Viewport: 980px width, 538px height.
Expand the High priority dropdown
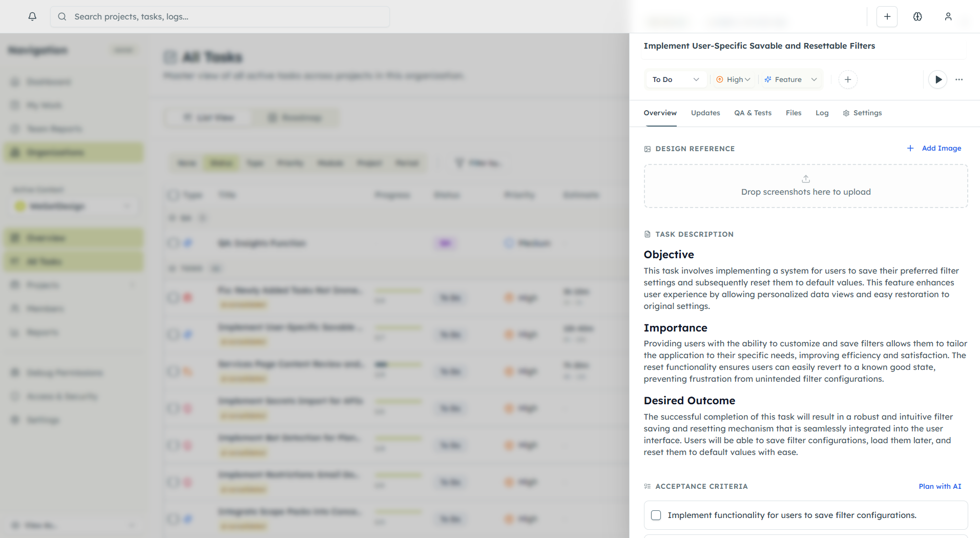tap(733, 79)
